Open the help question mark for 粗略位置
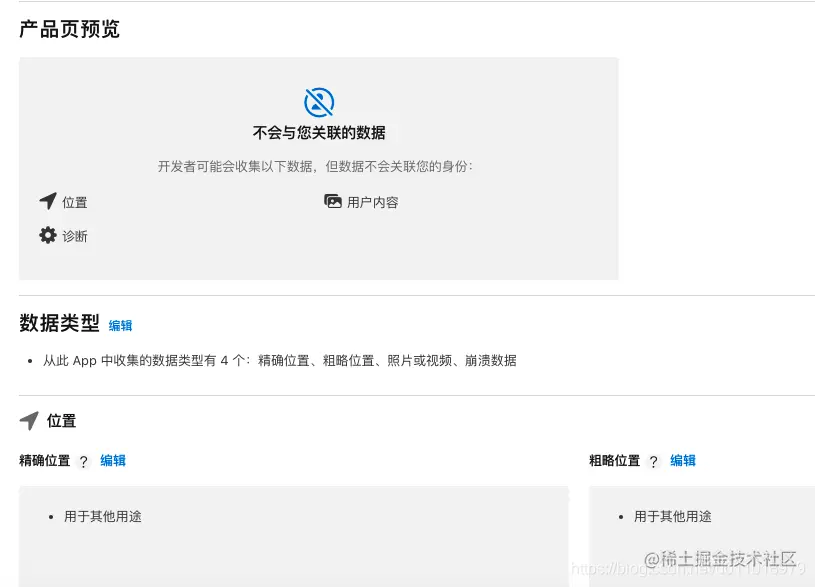This screenshot has width=815, height=587. click(x=653, y=461)
